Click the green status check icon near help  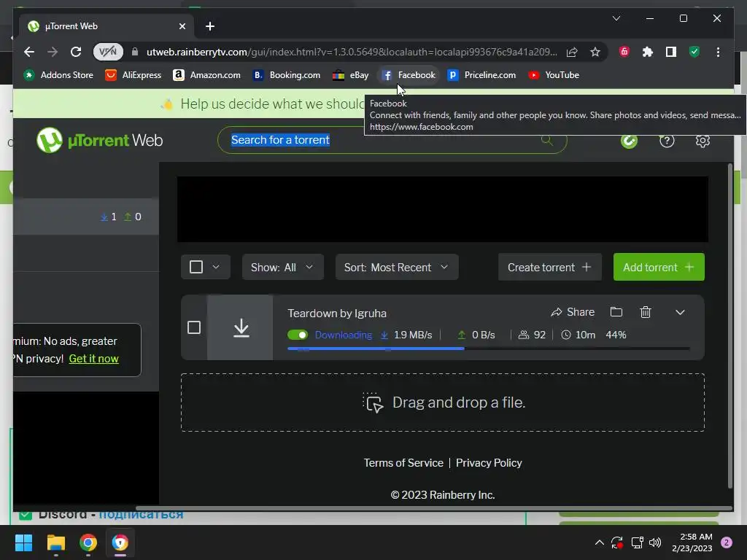629,141
